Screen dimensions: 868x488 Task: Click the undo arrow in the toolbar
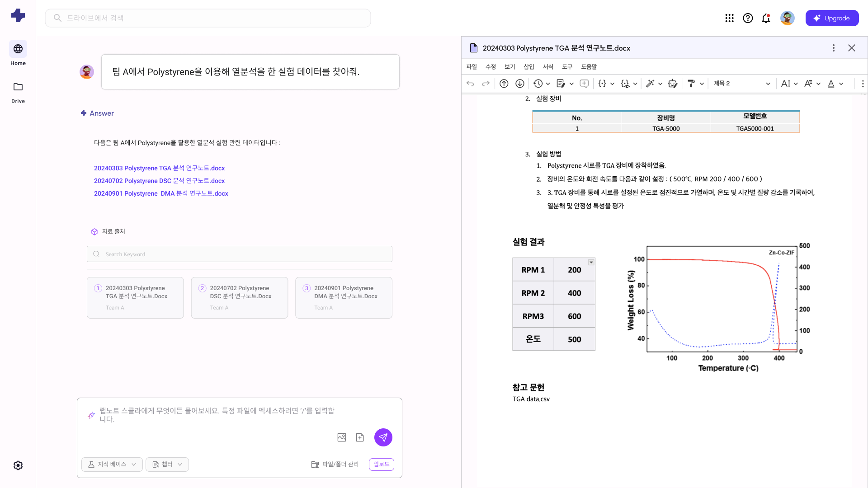tap(470, 84)
